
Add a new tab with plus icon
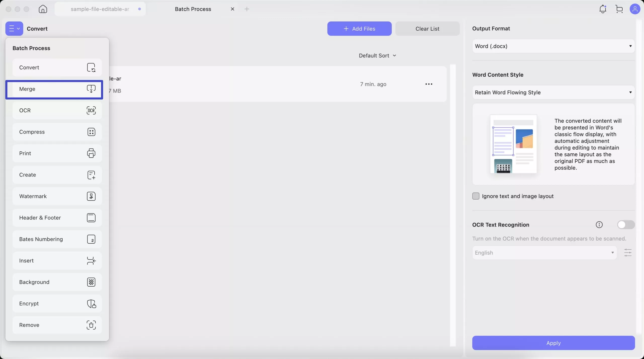click(x=247, y=9)
